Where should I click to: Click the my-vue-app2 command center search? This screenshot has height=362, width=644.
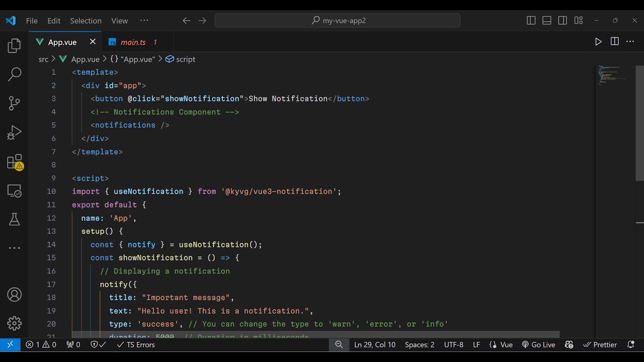338,21
